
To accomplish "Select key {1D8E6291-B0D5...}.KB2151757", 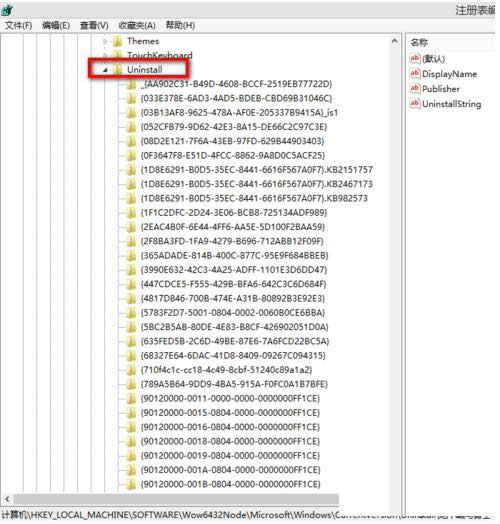I will [257, 170].
